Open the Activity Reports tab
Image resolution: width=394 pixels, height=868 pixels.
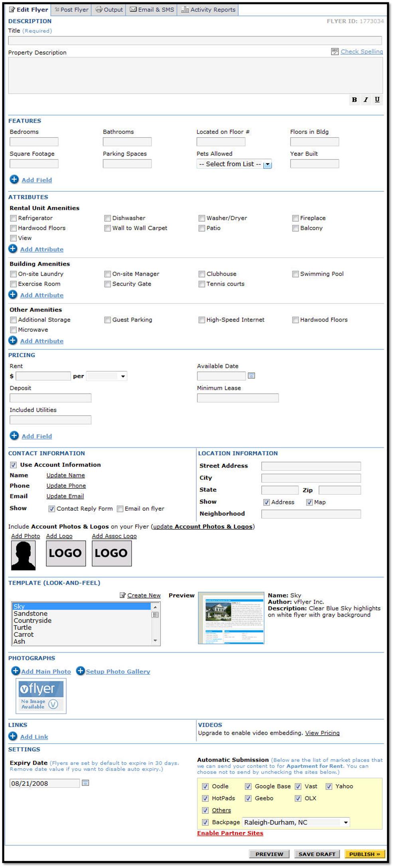(208, 10)
